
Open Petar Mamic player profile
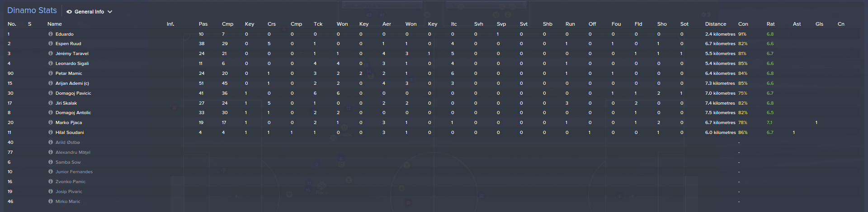(69, 74)
